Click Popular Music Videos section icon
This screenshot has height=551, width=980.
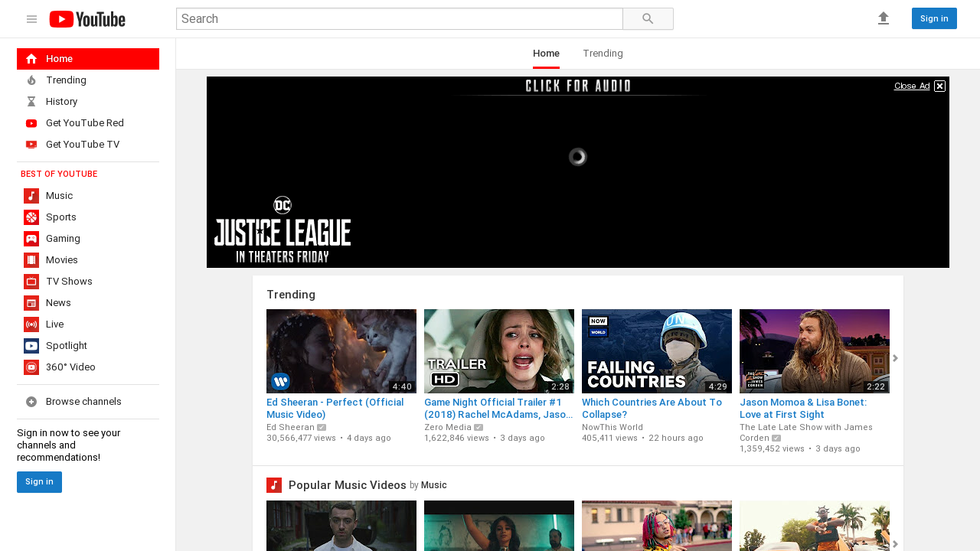click(x=274, y=485)
